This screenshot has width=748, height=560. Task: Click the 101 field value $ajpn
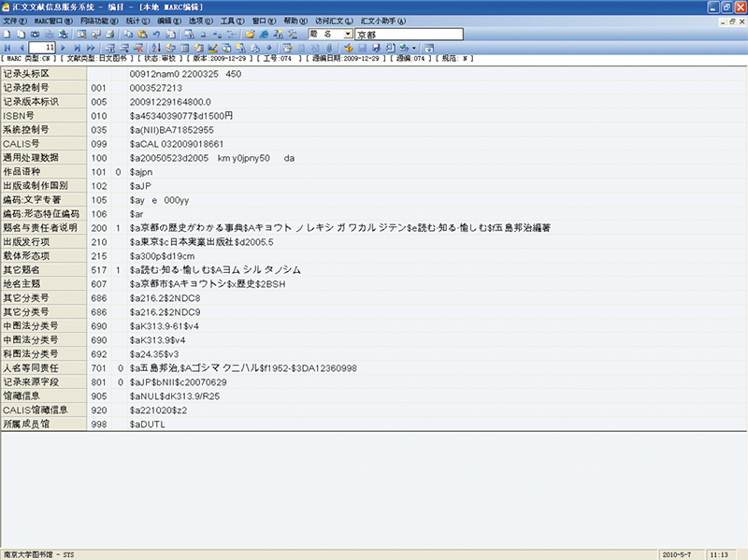pos(141,172)
